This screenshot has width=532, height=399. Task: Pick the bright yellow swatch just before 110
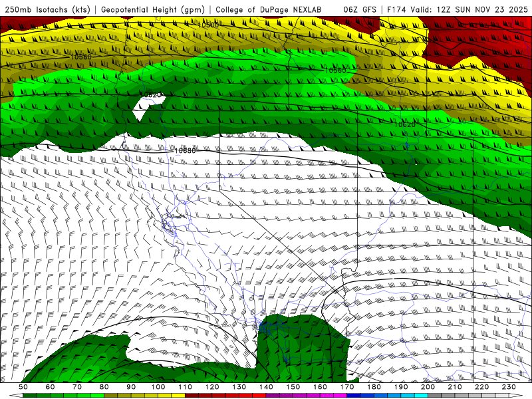click(x=178, y=396)
